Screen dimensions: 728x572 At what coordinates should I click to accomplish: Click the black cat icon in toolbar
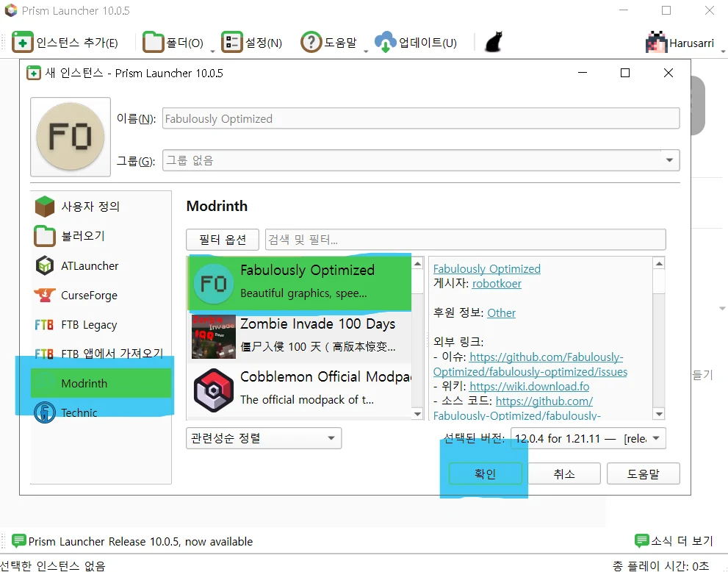pyautogui.click(x=494, y=42)
